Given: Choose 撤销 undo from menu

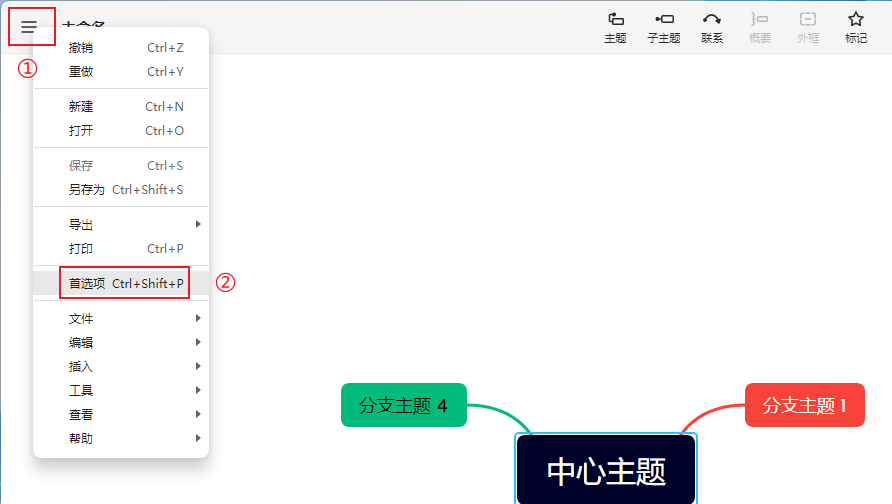Looking at the screenshot, I should coord(121,48).
